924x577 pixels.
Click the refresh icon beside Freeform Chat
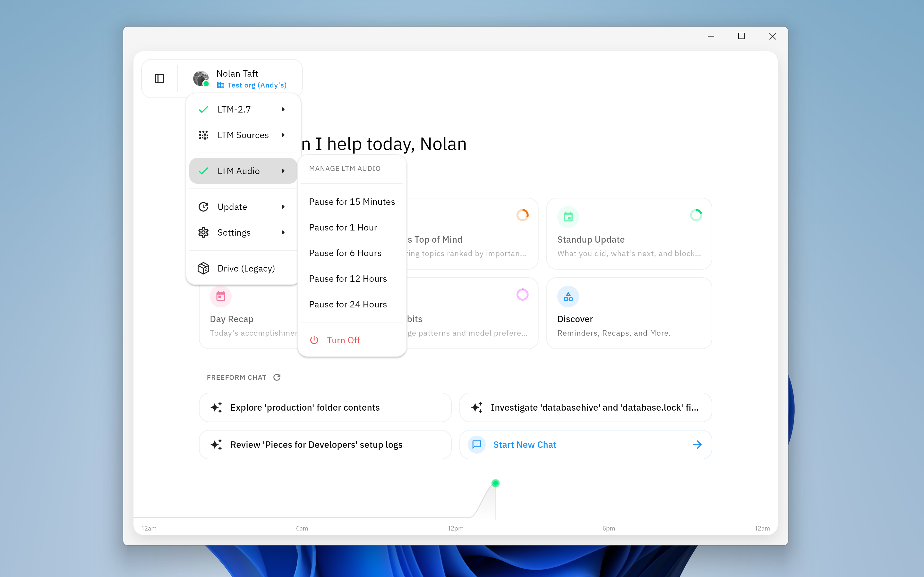point(277,377)
